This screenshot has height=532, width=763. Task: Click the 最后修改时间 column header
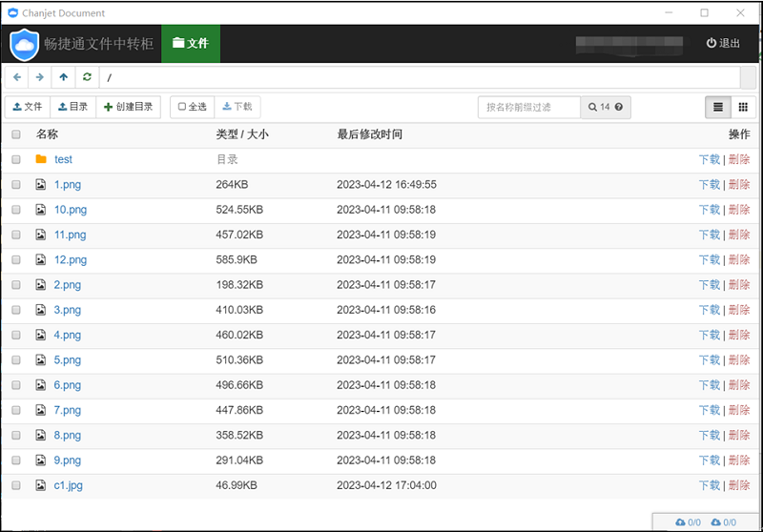(x=370, y=134)
